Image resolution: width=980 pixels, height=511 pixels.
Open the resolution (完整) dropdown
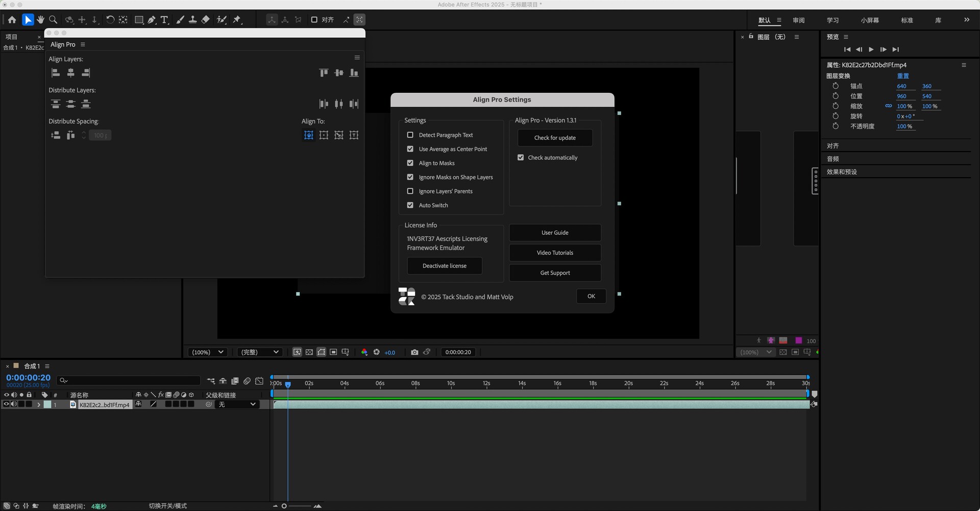click(260, 352)
